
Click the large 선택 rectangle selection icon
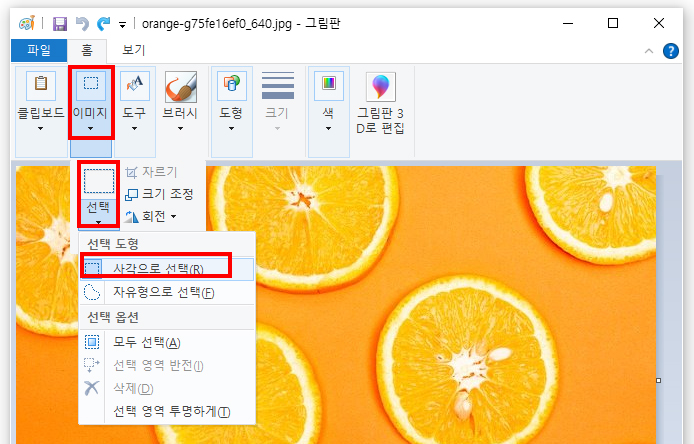coord(99,181)
